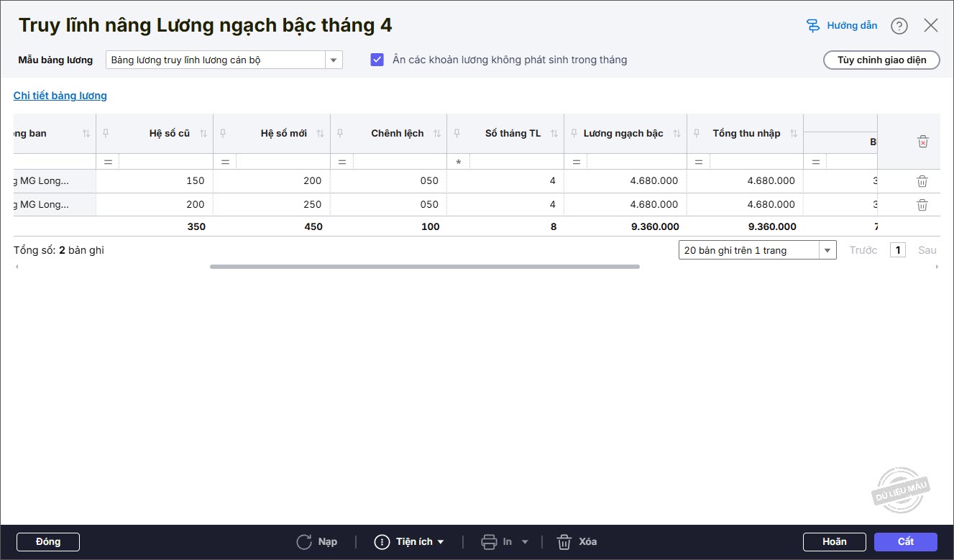
Task: Click the Hệ số mới cell showing 250
Action: click(272, 205)
